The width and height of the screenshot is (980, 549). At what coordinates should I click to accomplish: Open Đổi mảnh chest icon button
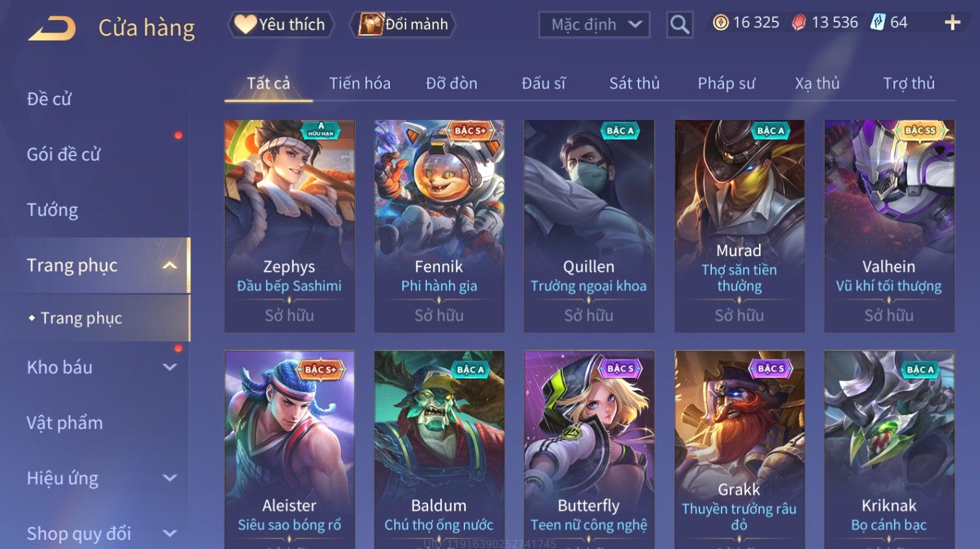(402, 25)
